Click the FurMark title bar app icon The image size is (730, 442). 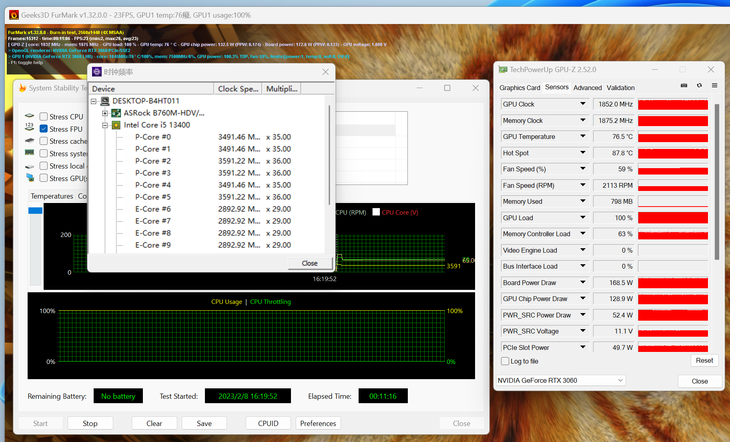[14, 15]
